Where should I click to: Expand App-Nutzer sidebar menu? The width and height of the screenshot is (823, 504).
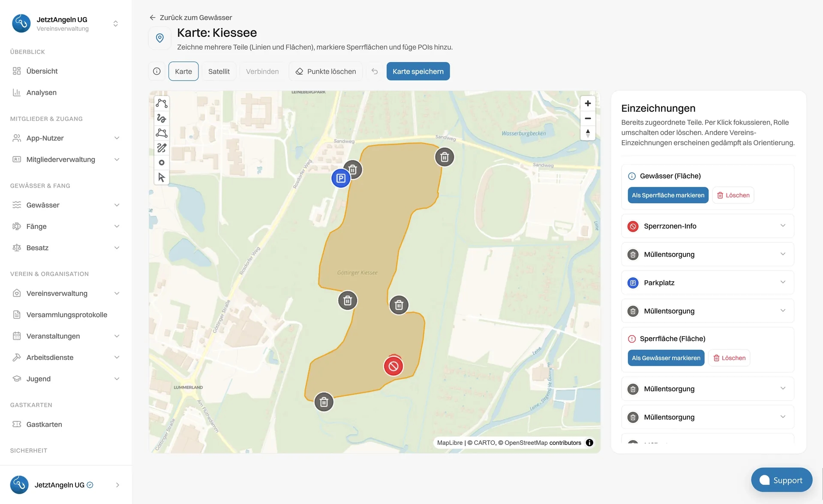(66, 138)
